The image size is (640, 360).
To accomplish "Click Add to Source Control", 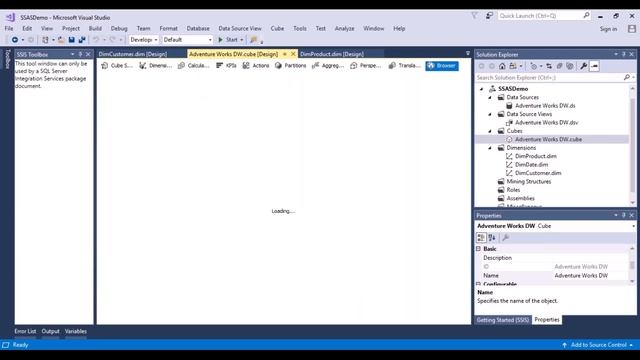I will (x=598, y=345).
